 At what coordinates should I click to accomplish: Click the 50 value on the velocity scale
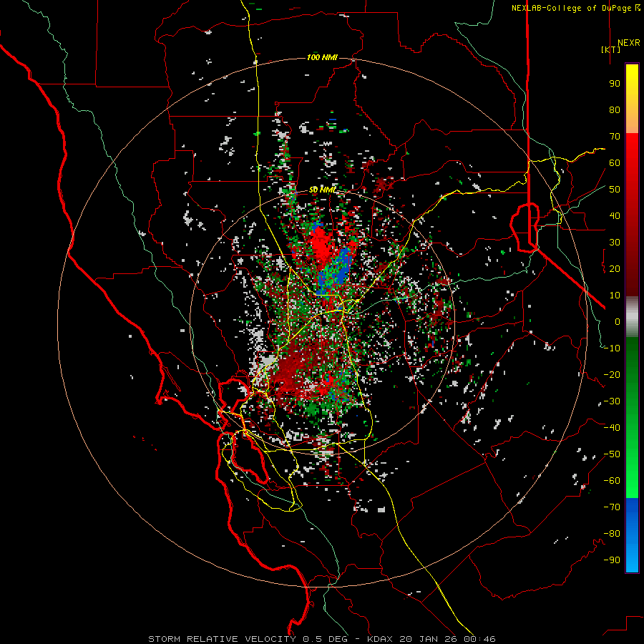pos(615,190)
